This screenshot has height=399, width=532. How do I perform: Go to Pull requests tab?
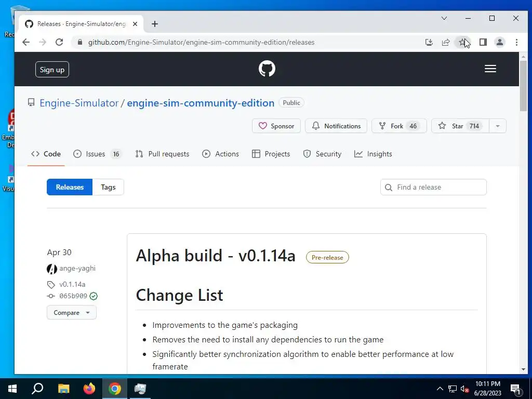point(162,154)
